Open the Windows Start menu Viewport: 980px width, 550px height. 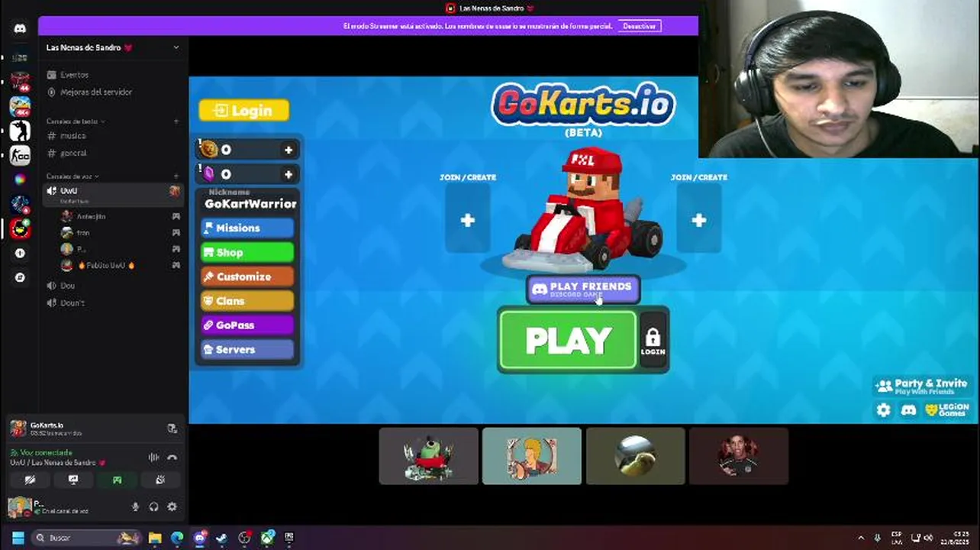coord(18,538)
